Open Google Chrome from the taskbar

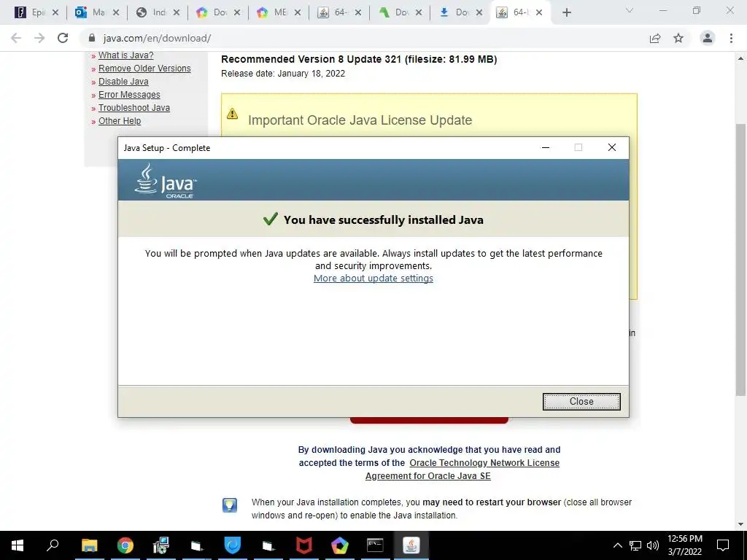[125, 545]
